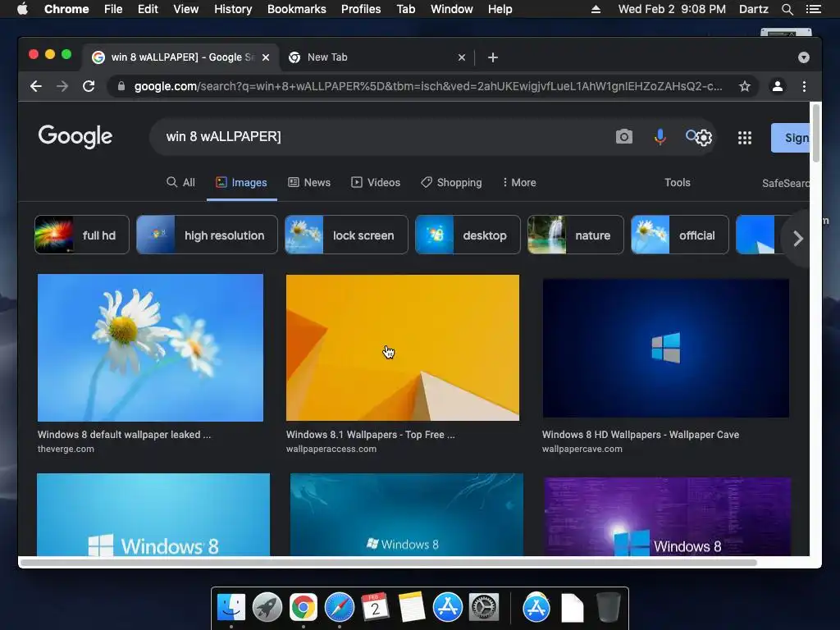Bookmark this page with the star icon
The image size is (840, 630).
point(745,86)
